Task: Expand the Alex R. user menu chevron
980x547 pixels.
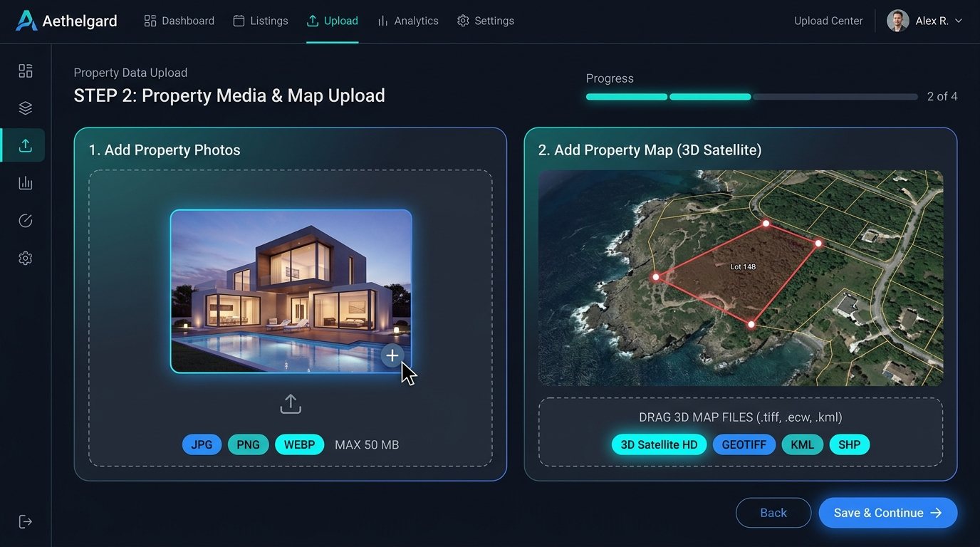Action: pyautogui.click(x=959, y=21)
